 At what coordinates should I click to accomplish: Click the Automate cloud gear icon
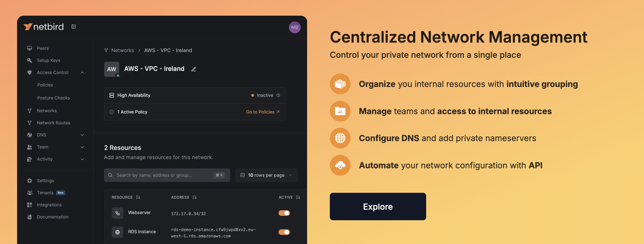point(340,165)
